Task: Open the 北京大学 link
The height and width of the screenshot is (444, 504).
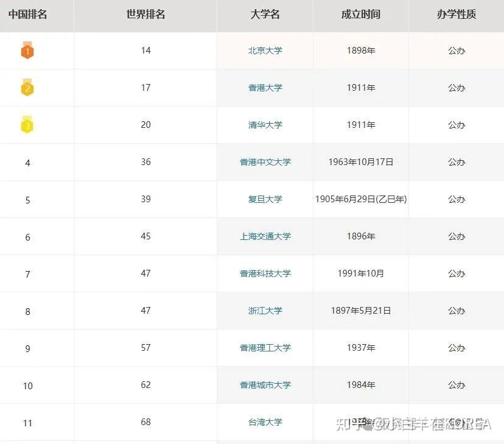Action: [x=265, y=51]
